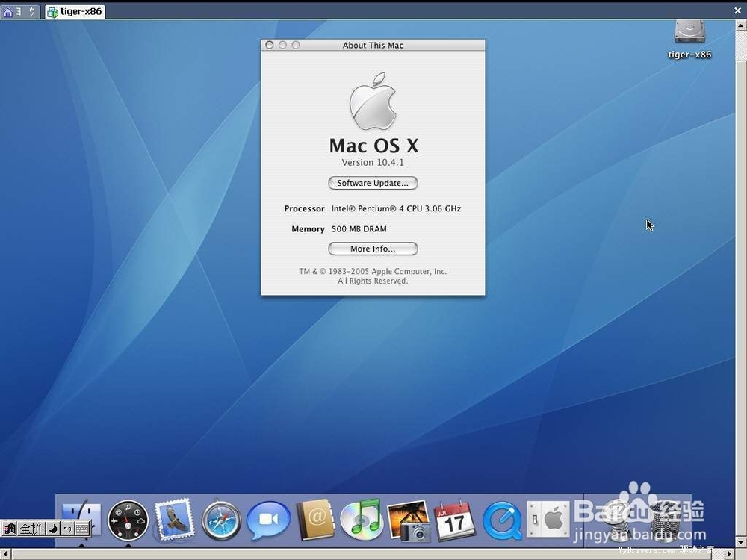The image size is (747, 560).
Task: Click vertical scrollbar up arrow
Action: tap(741, 25)
